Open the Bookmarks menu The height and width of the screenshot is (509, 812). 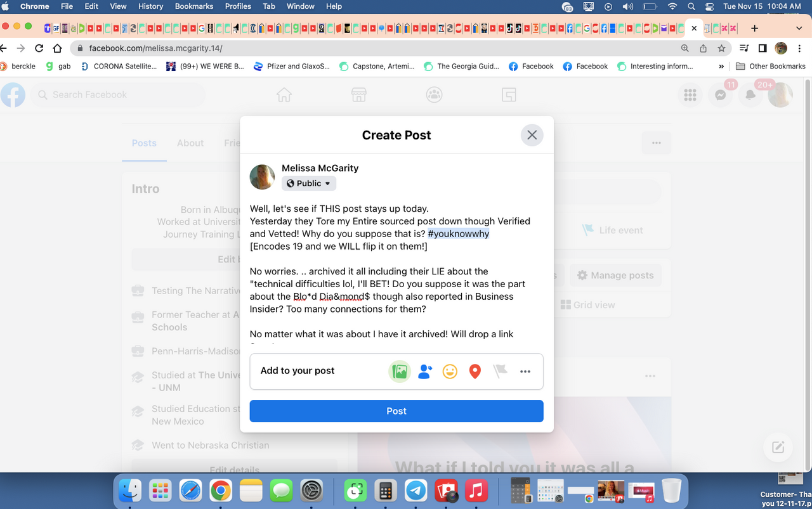194,6
